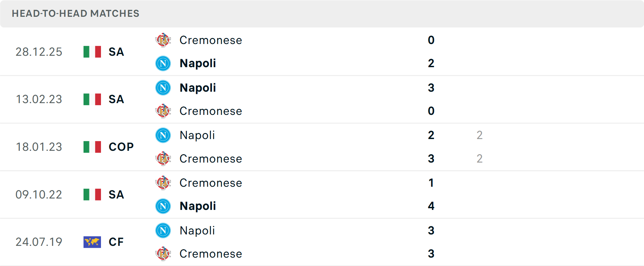This screenshot has height=266, width=644.
Task: Select the score 4 for Napoli on 09.10.22
Action: point(431,206)
